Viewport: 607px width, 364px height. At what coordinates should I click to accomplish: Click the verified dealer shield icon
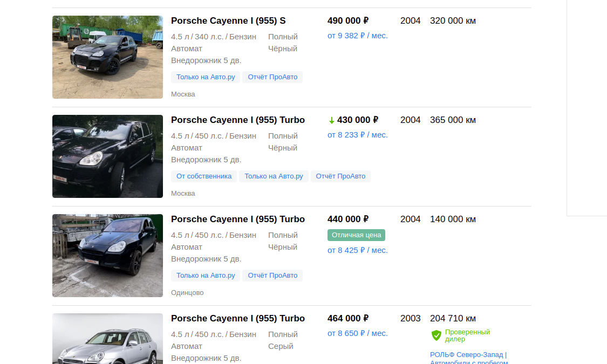click(437, 335)
